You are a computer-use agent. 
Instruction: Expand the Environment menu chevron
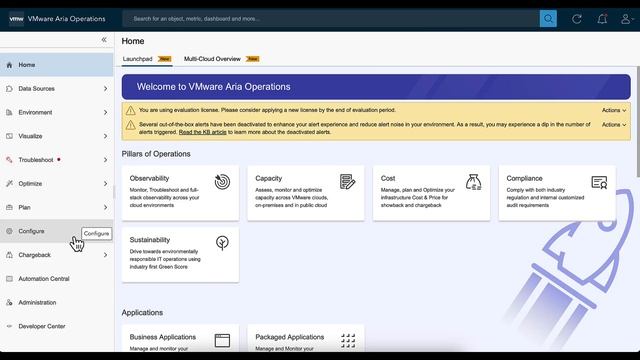[x=105, y=112]
